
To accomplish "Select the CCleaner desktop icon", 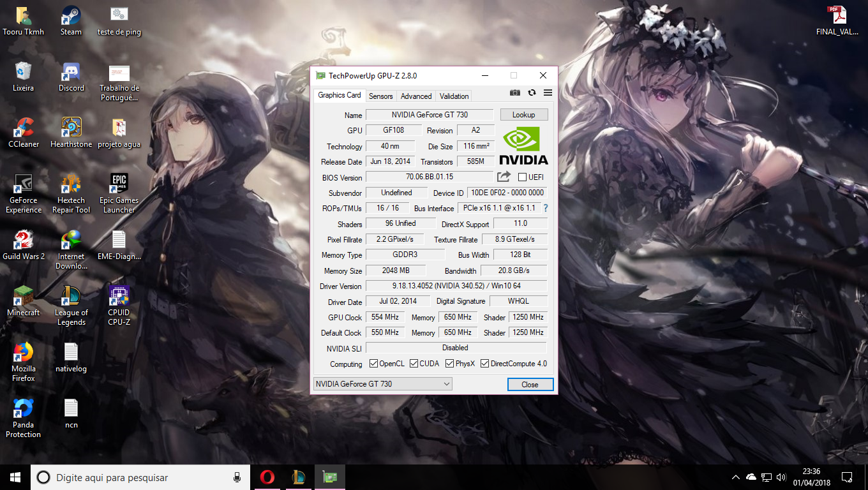I will click(x=24, y=133).
